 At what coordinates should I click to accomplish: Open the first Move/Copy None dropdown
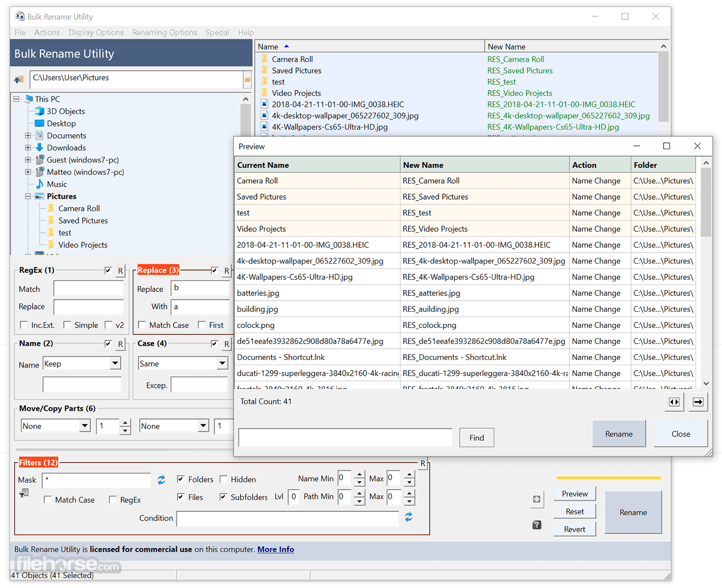[x=85, y=426]
